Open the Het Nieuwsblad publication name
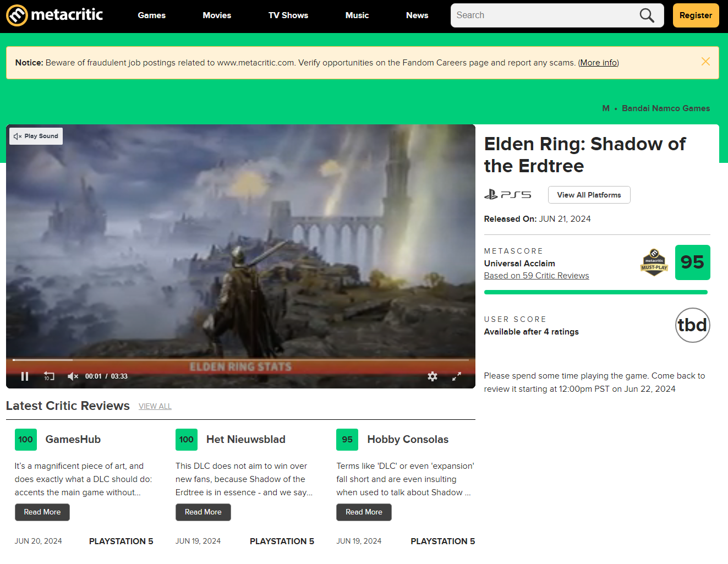728x564 pixels. (246, 440)
